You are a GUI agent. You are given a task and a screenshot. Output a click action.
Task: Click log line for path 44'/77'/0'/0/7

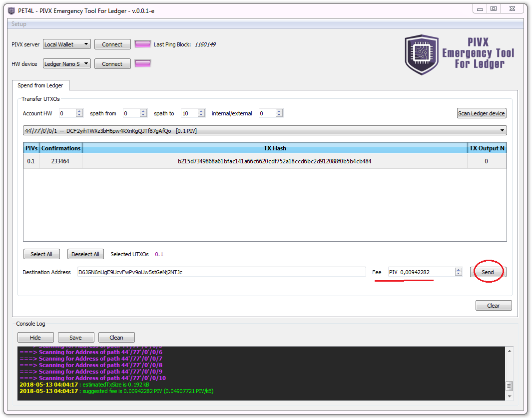(91, 358)
